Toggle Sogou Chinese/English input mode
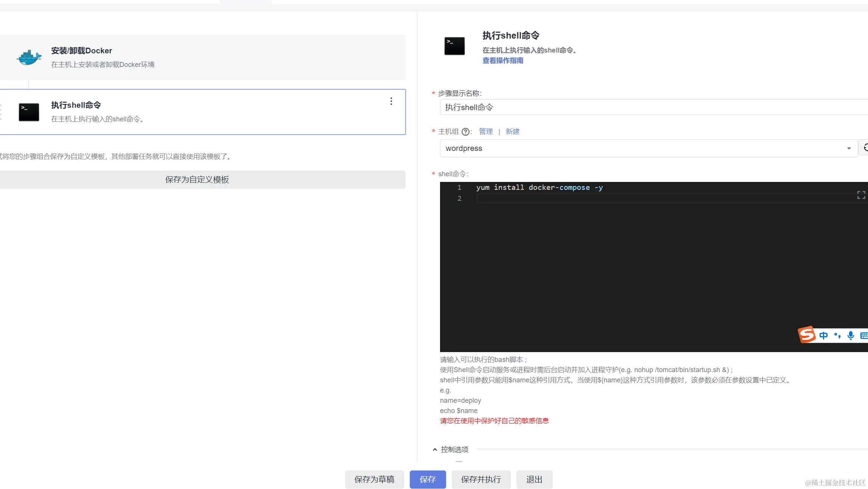868x489 pixels. coord(823,335)
